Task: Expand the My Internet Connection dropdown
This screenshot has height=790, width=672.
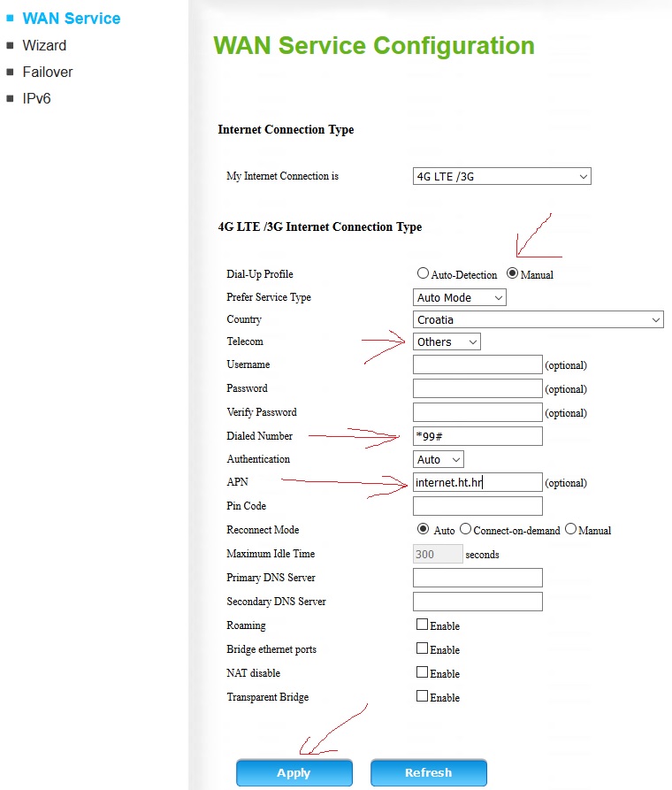Action: coord(501,176)
